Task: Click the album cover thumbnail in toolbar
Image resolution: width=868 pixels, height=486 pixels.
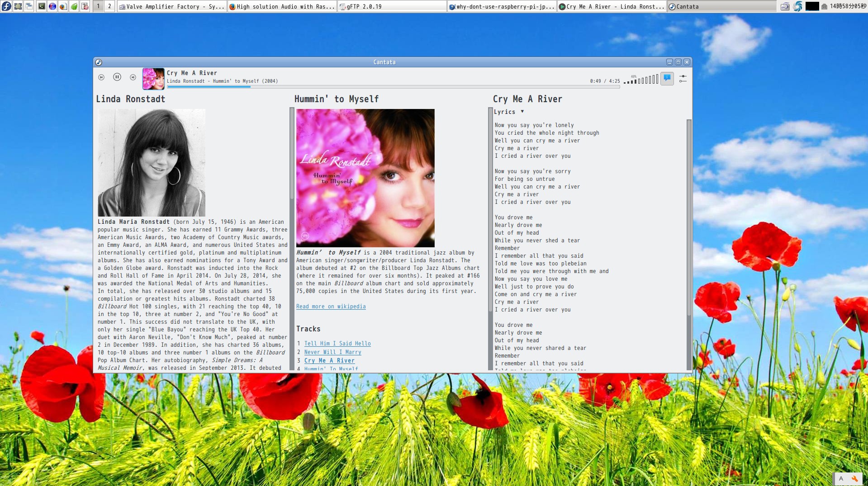Action: click(153, 79)
